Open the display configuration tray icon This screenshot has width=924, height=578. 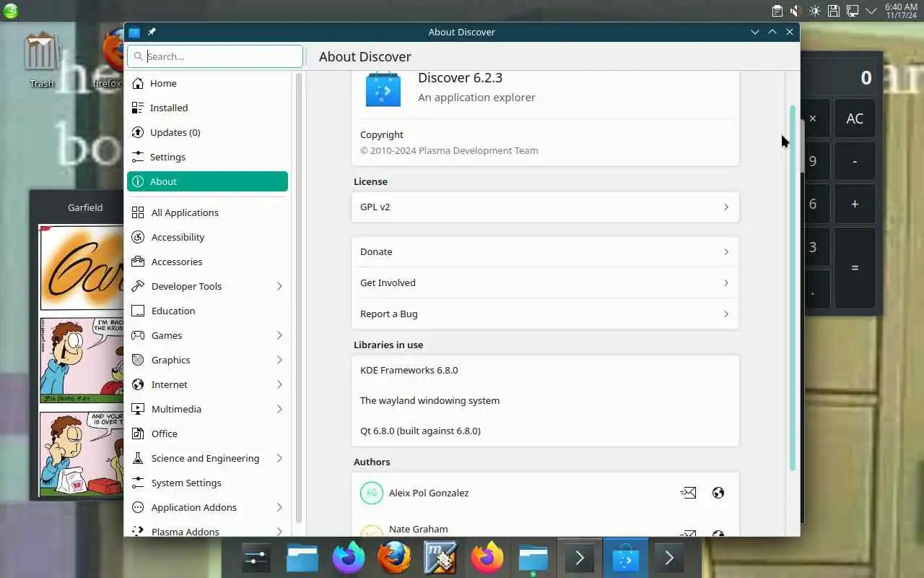click(x=852, y=11)
